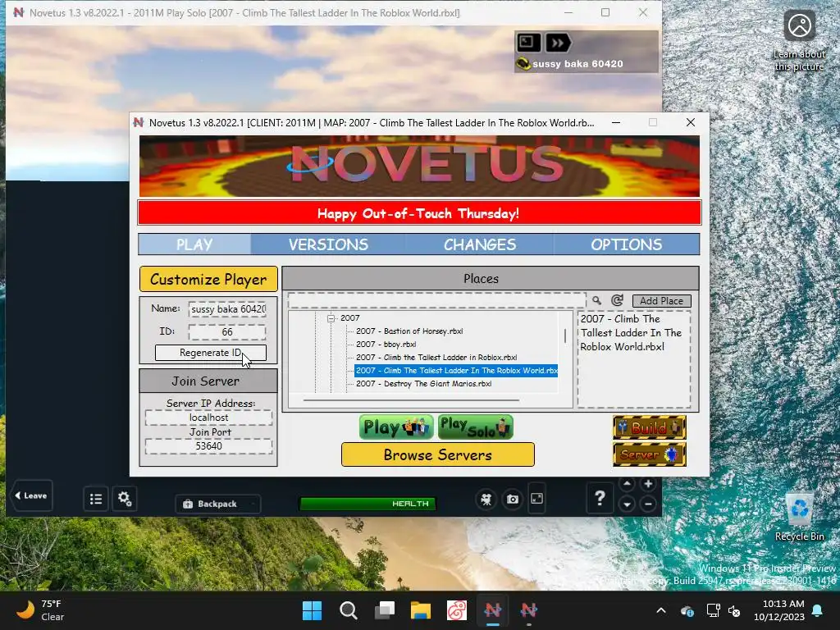The height and width of the screenshot is (630, 840).
Task: Open Task View on taskbar
Action: tap(384, 610)
